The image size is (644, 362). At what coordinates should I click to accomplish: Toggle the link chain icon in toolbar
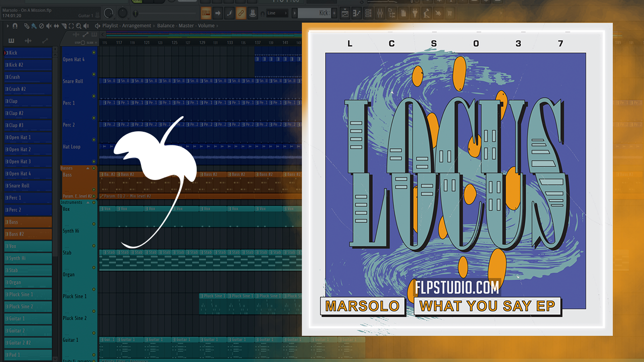pyautogui.click(x=241, y=13)
